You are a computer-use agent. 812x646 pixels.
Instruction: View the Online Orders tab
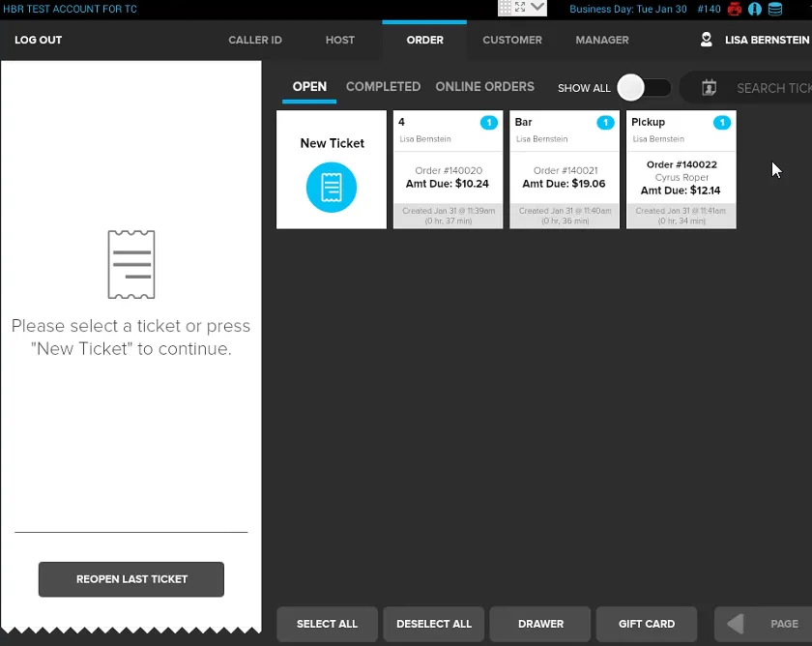coord(484,86)
